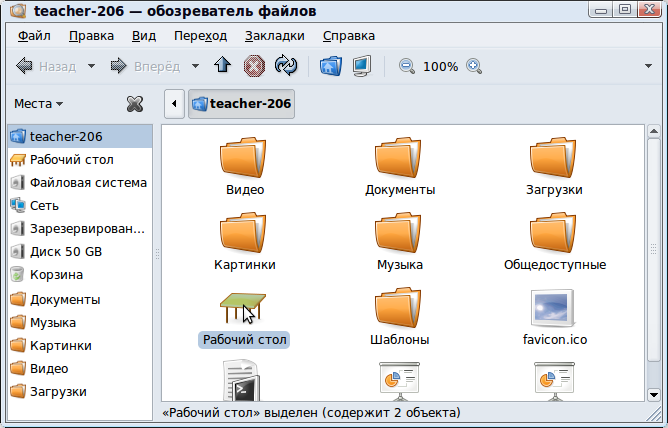The image size is (668, 428).
Task: Select the Документы folder icon in file view
Action: point(398,158)
